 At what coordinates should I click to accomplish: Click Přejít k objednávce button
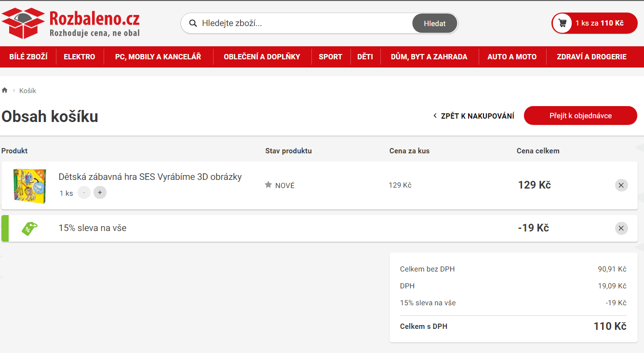580,116
